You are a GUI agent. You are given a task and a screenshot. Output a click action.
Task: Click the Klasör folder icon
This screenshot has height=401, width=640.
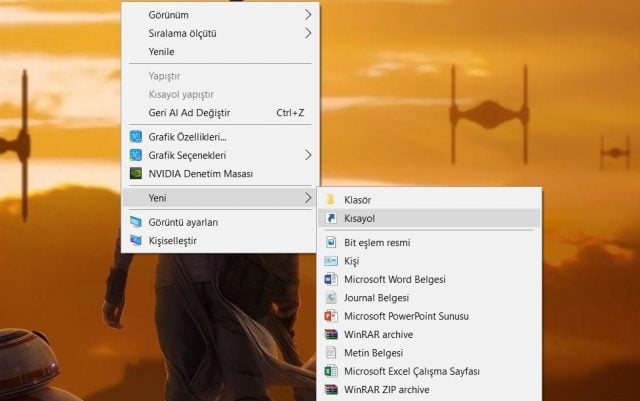[331, 200]
